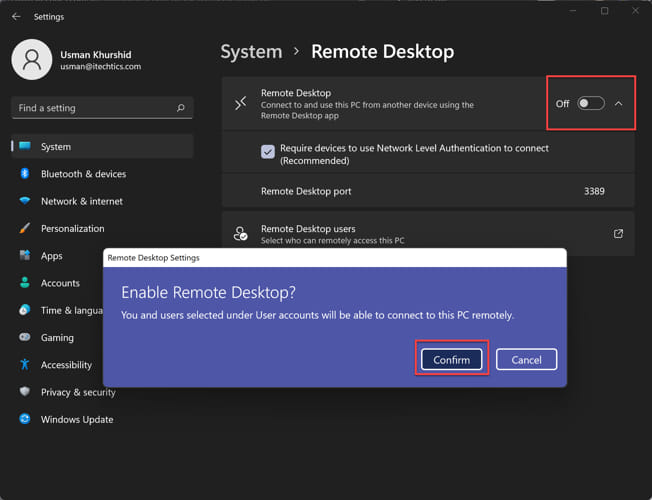652x500 pixels.
Task: Click the Accounts person icon
Action: (25, 283)
